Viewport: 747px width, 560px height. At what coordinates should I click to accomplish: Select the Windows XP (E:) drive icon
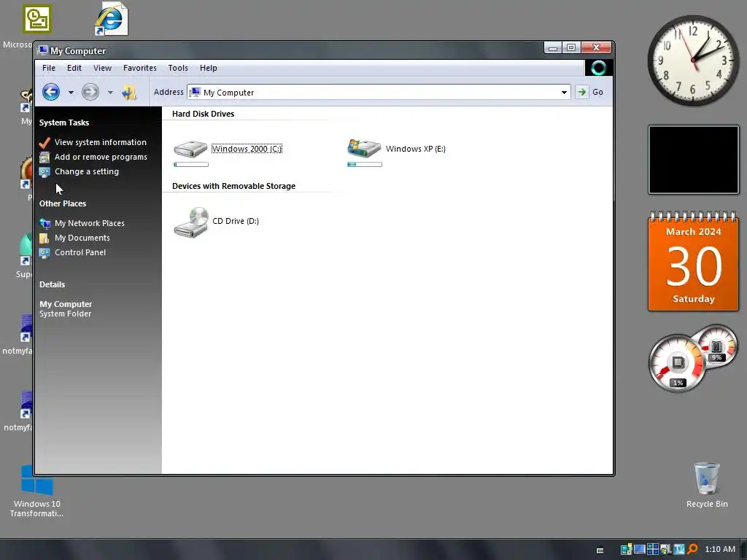(x=365, y=148)
